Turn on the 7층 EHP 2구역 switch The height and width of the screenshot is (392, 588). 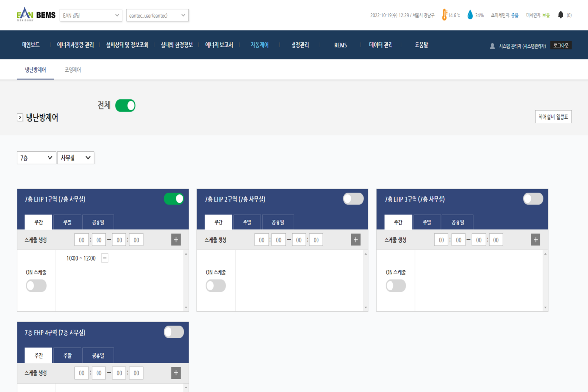point(353,198)
